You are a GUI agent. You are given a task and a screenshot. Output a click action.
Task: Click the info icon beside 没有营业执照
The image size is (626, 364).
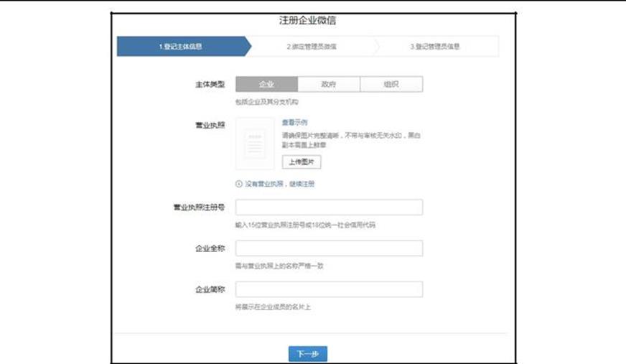click(239, 184)
